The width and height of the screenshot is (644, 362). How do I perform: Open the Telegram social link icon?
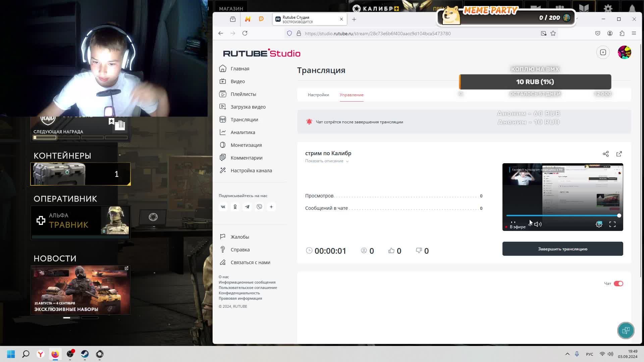pyautogui.click(x=247, y=207)
